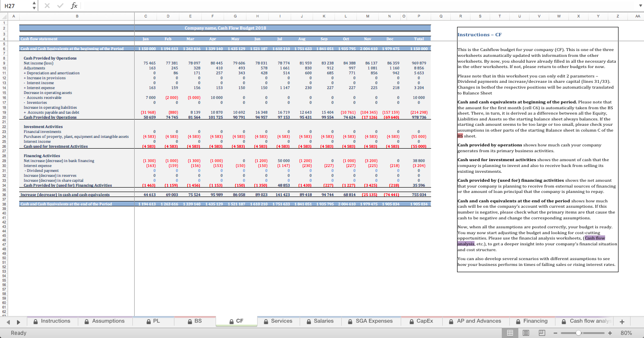Switch to the Salaries sheet tab
This screenshot has width=644, height=338.
point(320,321)
